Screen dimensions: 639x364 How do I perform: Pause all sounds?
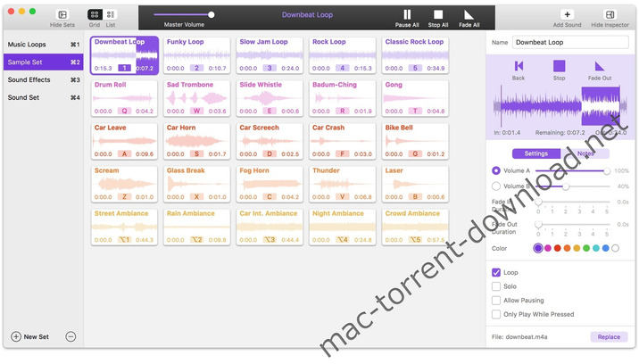407,15
